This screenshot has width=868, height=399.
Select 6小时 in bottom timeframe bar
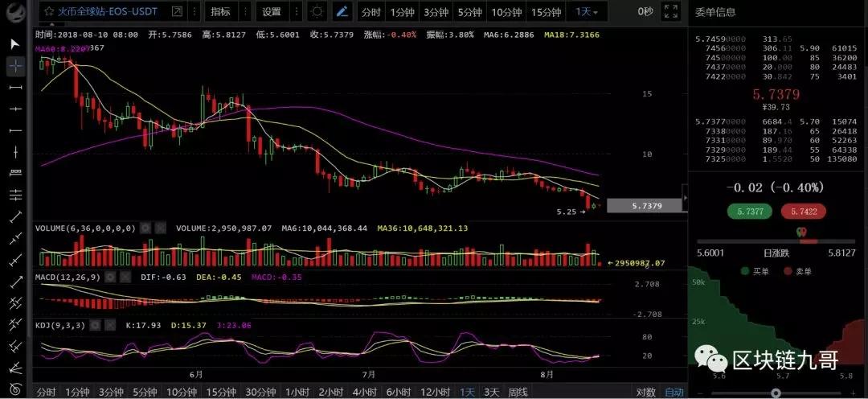[x=399, y=393]
